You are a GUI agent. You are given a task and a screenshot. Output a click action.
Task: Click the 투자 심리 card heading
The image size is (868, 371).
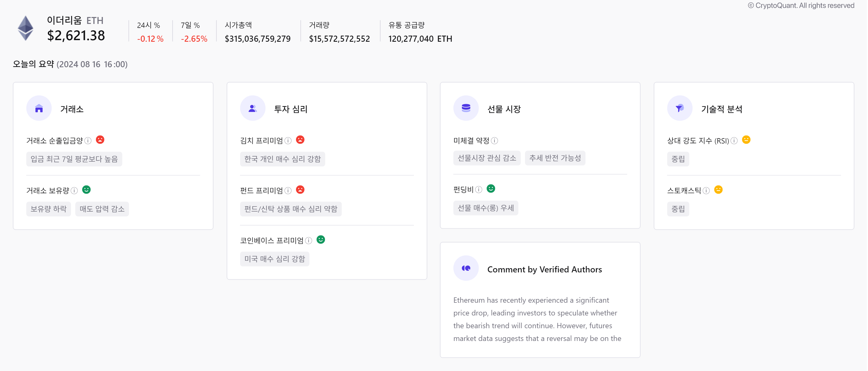point(291,109)
